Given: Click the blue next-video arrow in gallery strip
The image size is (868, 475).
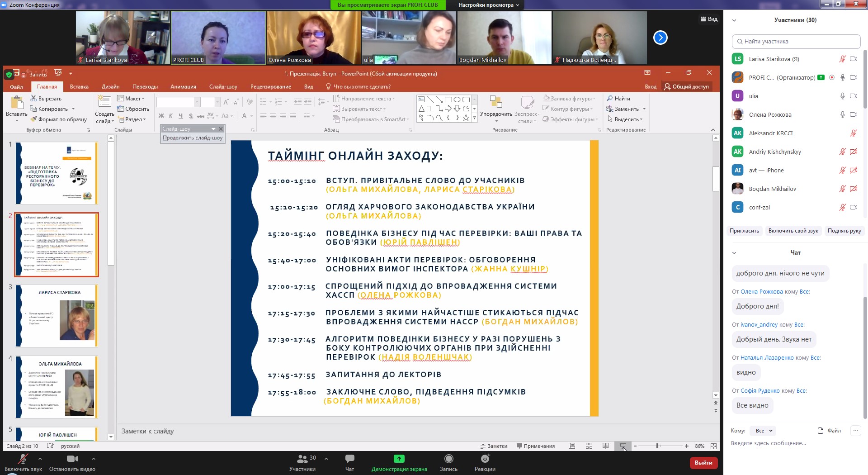Looking at the screenshot, I should click(x=660, y=38).
